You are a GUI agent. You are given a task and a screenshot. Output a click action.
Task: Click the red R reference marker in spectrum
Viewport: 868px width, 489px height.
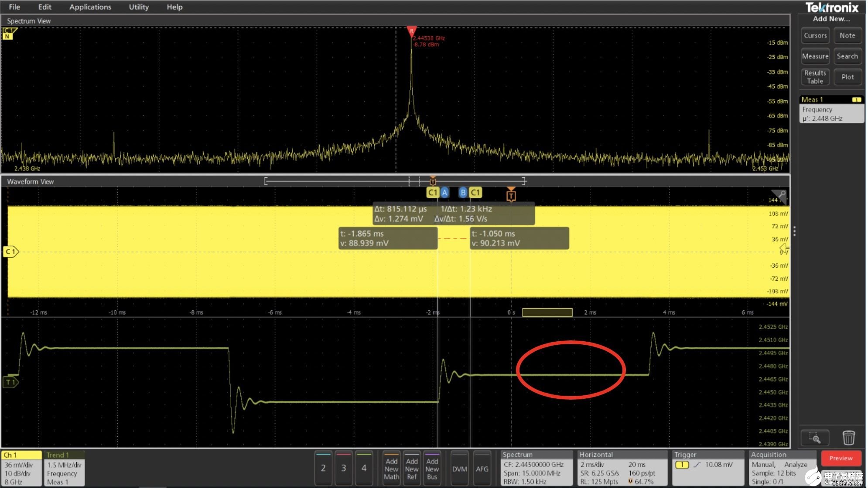point(411,31)
